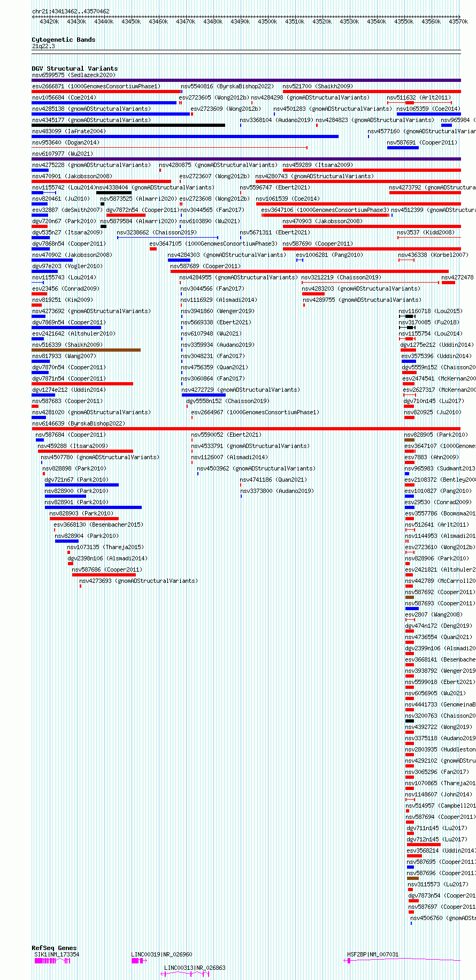
Task: Open esv3668130 (Besenbacher2015) variant label
Action: pyautogui.click(x=98, y=525)
